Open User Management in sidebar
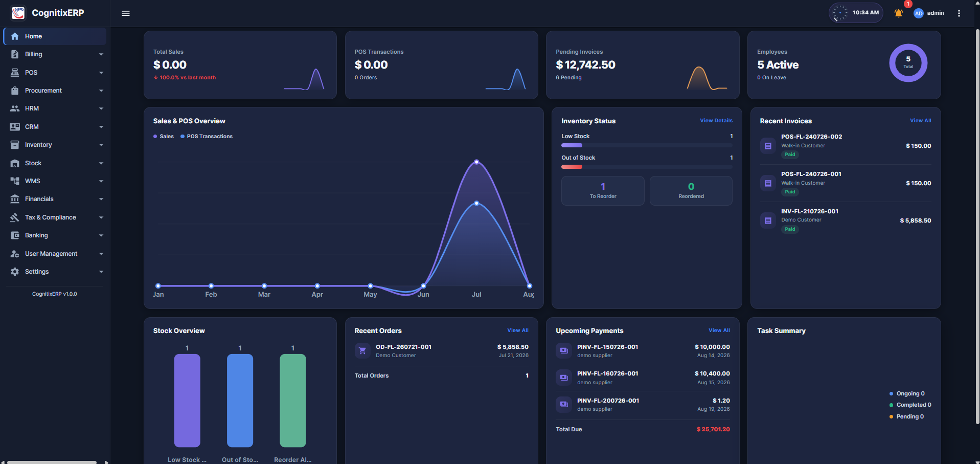The image size is (980, 464). tap(55, 254)
